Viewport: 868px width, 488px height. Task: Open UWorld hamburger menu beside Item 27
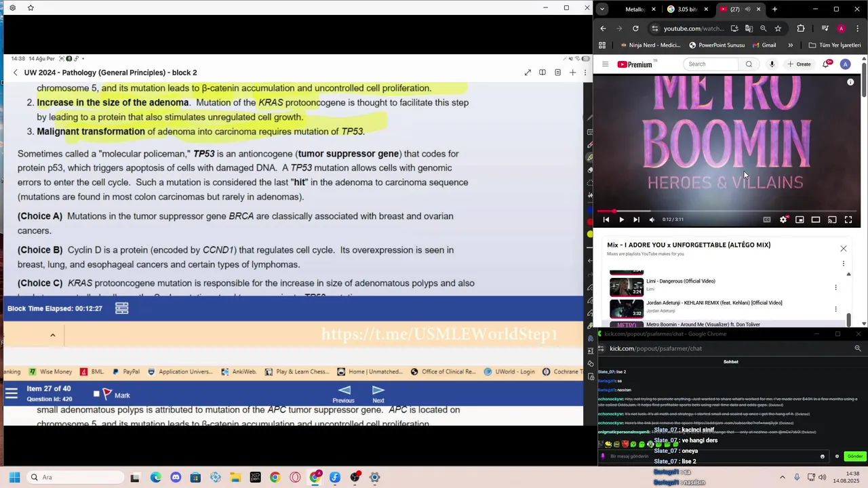click(12, 394)
